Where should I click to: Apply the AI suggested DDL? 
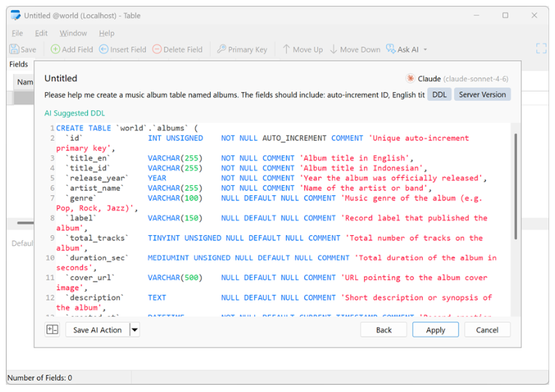(x=435, y=330)
